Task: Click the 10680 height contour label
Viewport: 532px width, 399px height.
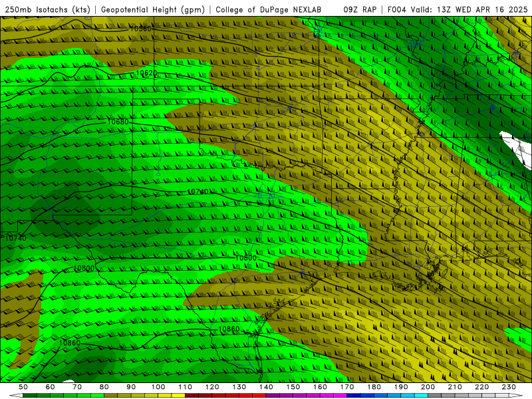Action: 118,122
